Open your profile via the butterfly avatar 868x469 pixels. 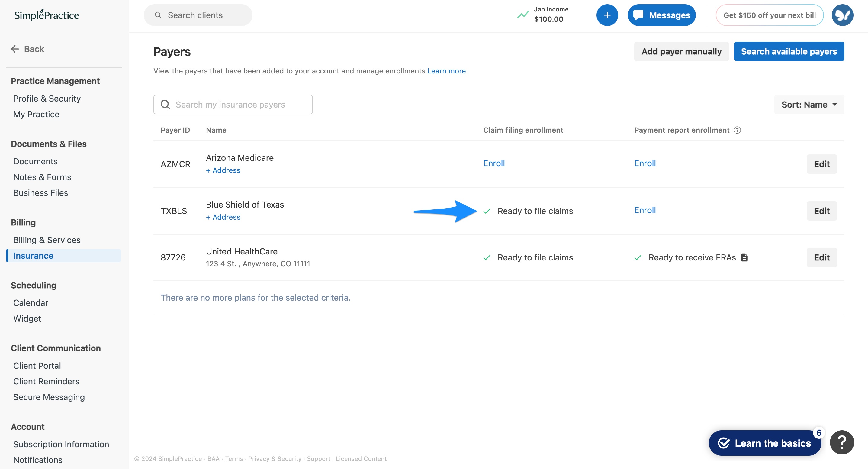(x=842, y=15)
